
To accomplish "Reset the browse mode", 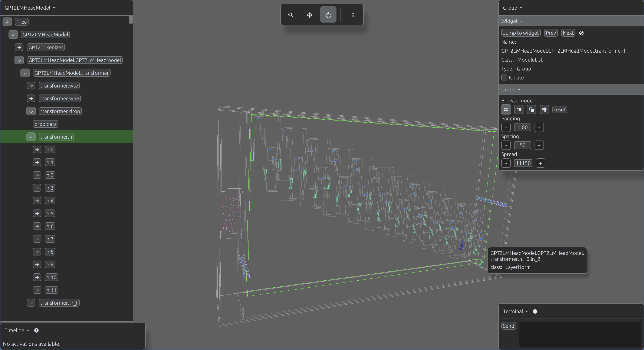I will point(559,109).
